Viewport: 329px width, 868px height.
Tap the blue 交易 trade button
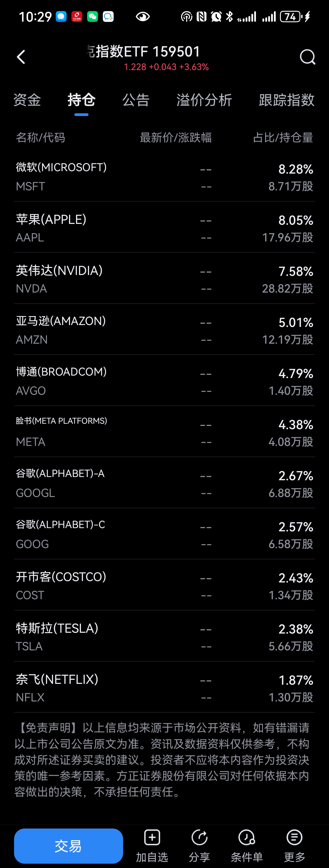[68, 846]
